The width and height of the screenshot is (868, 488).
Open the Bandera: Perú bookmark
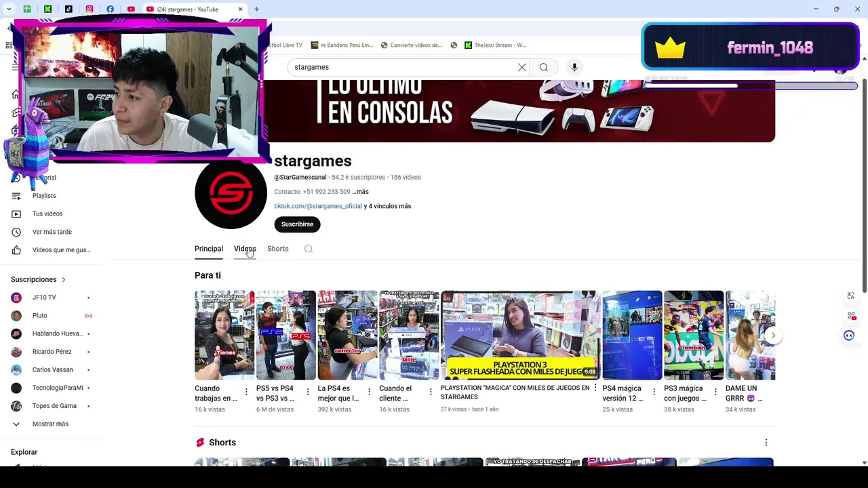(x=342, y=45)
